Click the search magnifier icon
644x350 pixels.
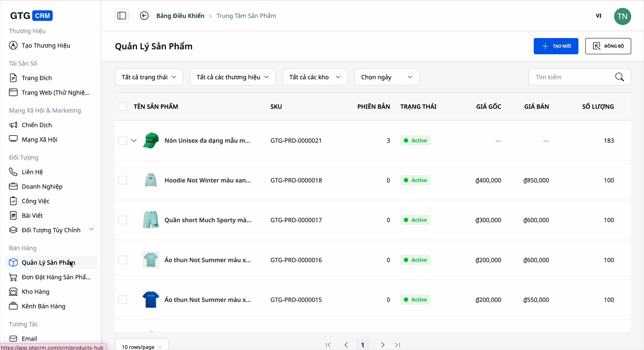pyautogui.click(x=620, y=77)
